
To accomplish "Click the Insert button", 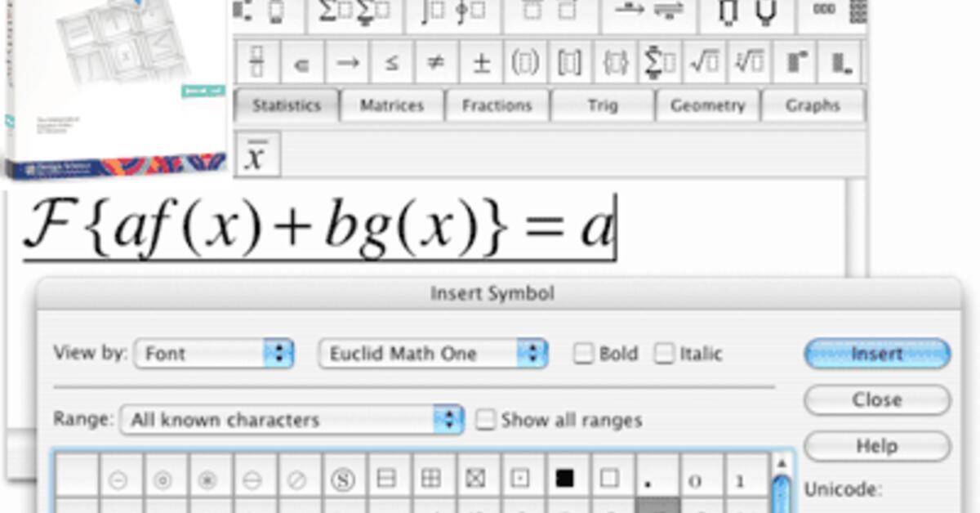I will click(x=877, y=354).
